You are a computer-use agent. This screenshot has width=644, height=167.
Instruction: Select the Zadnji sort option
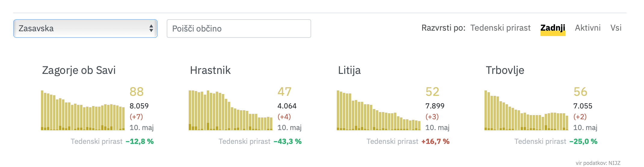point(553,28)
